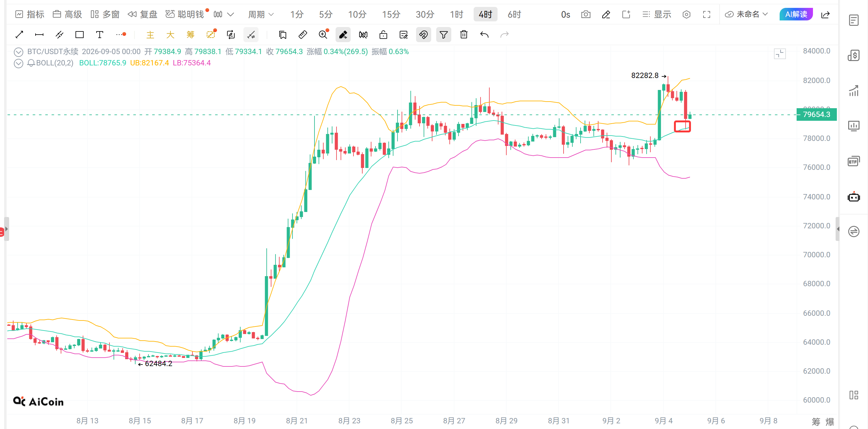Select the rectangle drawing tool
Image resolution: width=868 pixels, height=429 pixels.
tap(80, 34)
